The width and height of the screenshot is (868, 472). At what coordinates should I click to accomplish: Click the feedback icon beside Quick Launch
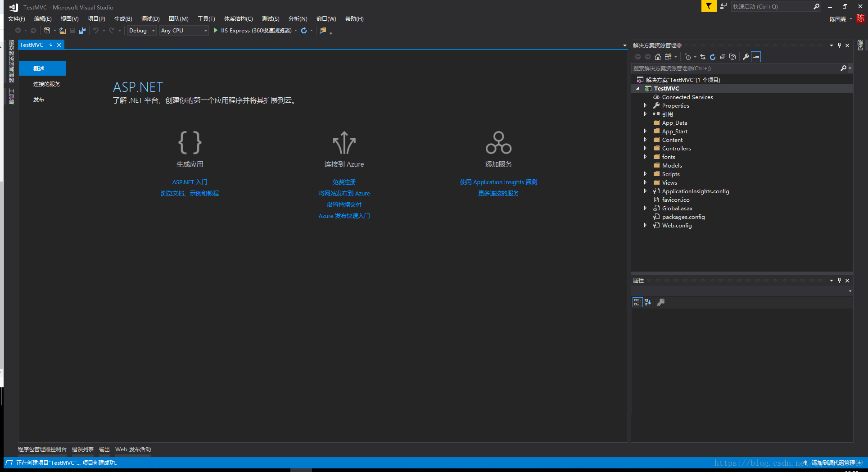coord(723,6)
